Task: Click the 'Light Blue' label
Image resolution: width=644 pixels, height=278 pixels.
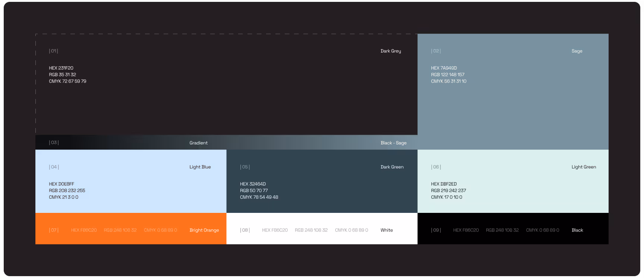Action: 200,167
